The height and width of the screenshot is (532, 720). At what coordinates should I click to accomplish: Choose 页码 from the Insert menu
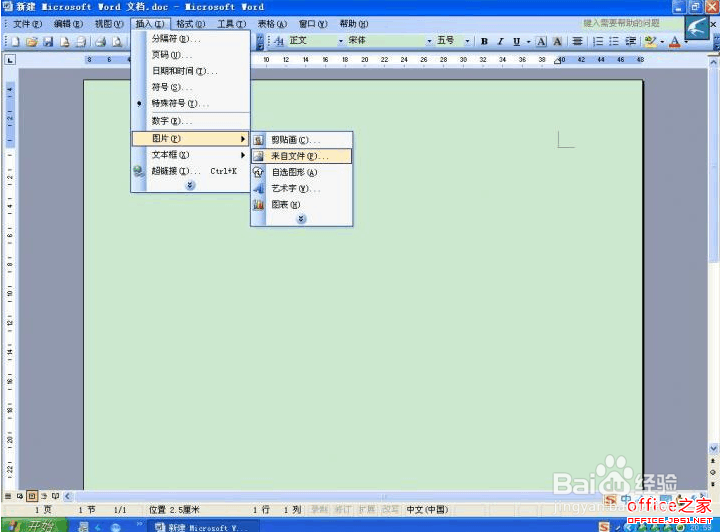coord(191,55)
